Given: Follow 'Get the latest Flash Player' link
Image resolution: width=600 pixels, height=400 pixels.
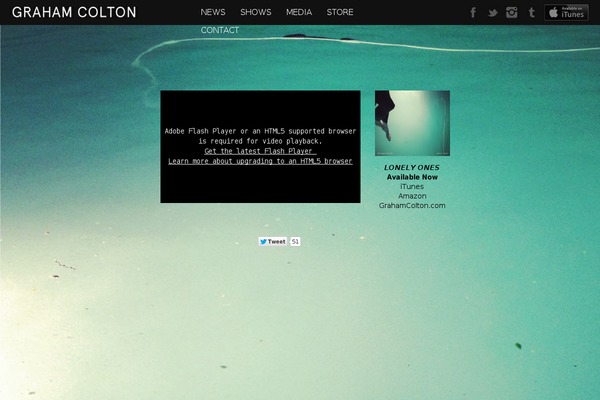Looking at the screenshot, I should pyautogui.click(x=260, y=151).
